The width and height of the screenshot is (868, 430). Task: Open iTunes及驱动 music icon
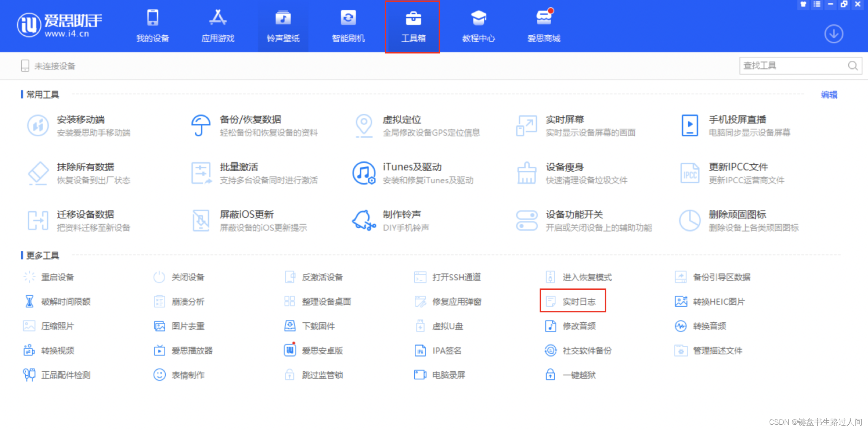364,173
